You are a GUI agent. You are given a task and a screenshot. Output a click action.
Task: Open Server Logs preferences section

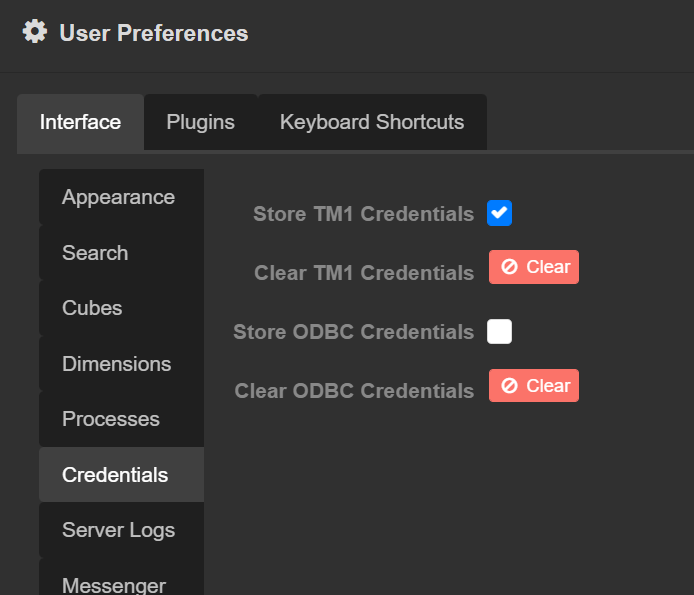click(118, 530)
